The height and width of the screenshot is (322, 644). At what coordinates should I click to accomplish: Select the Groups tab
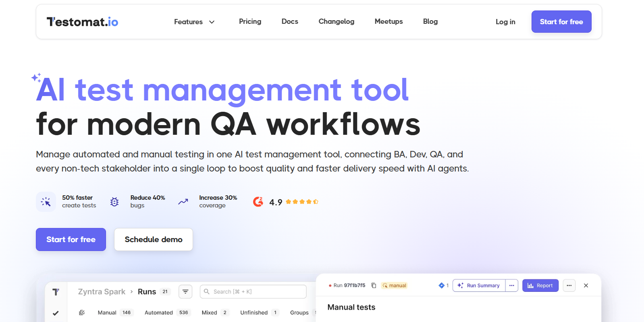click(x=299, y=312)
